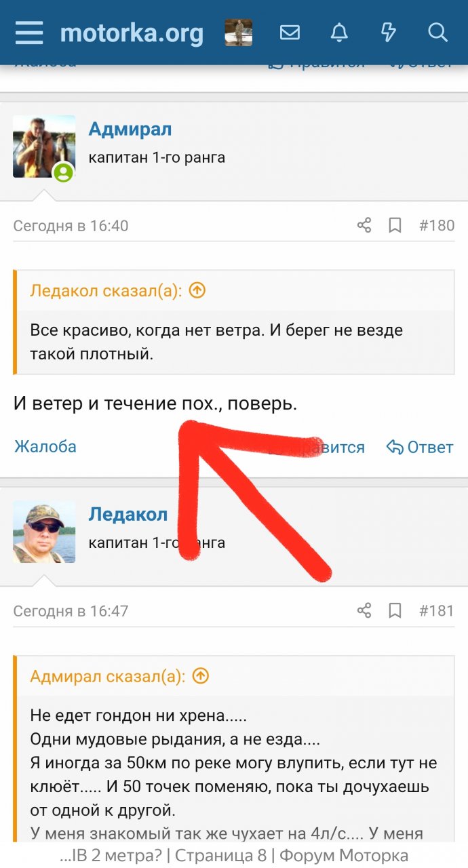The width and height of the screenshot is (468, 868).
Task: Bookmark post #180
Action: click(395, 225)
